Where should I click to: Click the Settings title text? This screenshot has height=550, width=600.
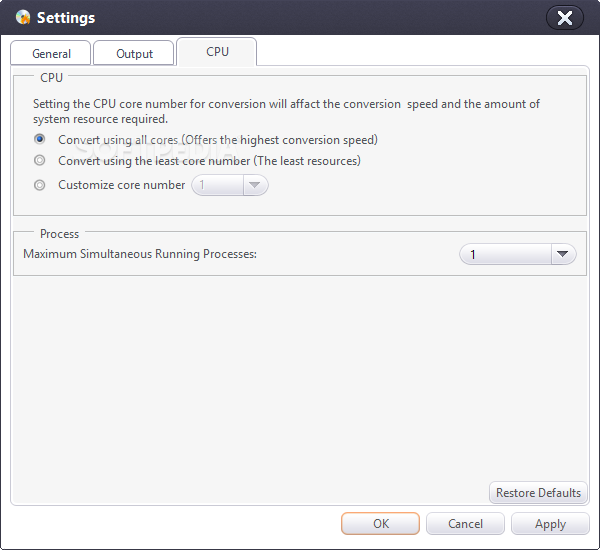click(x=66, y=17)
